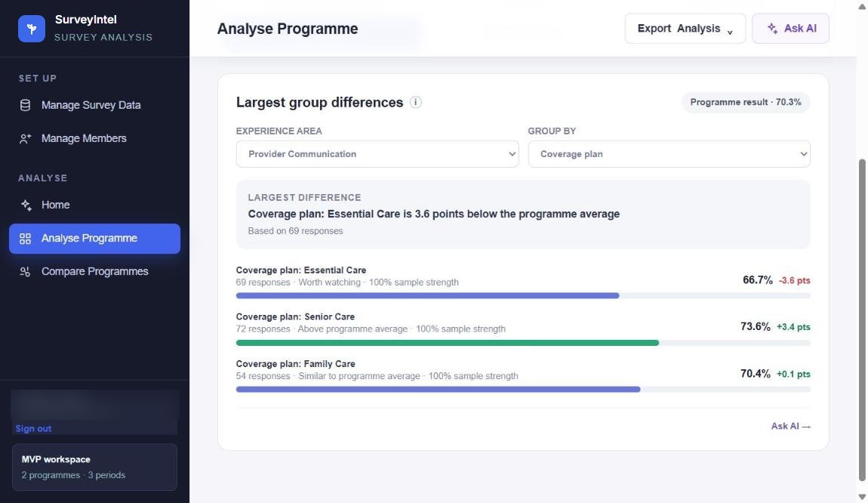Viewport: 868px width, 503px height.
Task: Click the +0.1 pts difference value
Action: click(793, 375)
